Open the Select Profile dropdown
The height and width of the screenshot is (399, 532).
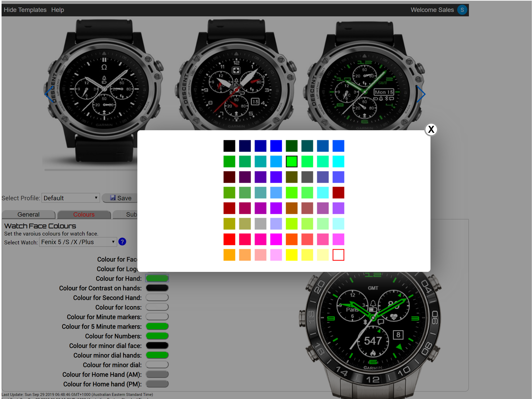coord(71,198)
